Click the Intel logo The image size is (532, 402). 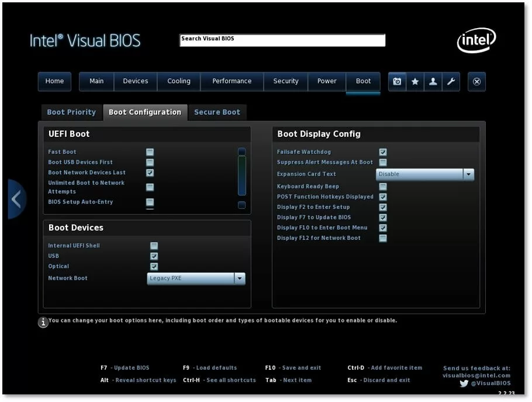coord(476,40)
